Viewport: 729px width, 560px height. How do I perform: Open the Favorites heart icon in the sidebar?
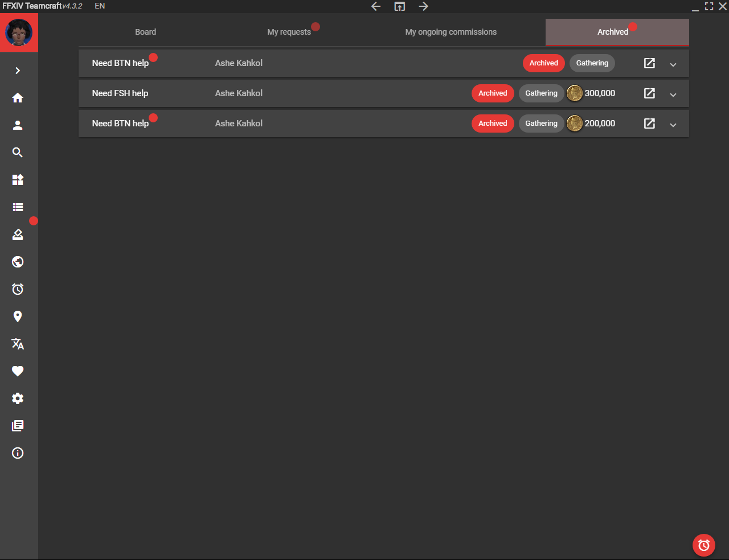click(x=18, y=371)
